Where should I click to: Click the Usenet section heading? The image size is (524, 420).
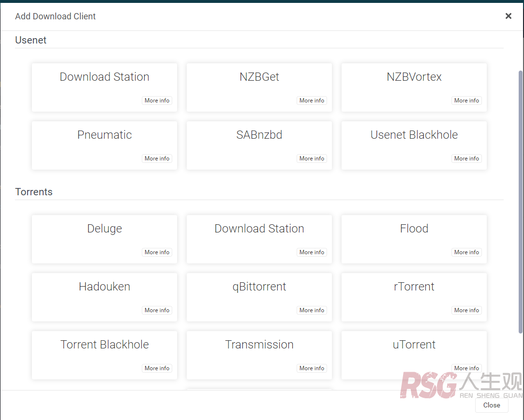pos(31,40)
